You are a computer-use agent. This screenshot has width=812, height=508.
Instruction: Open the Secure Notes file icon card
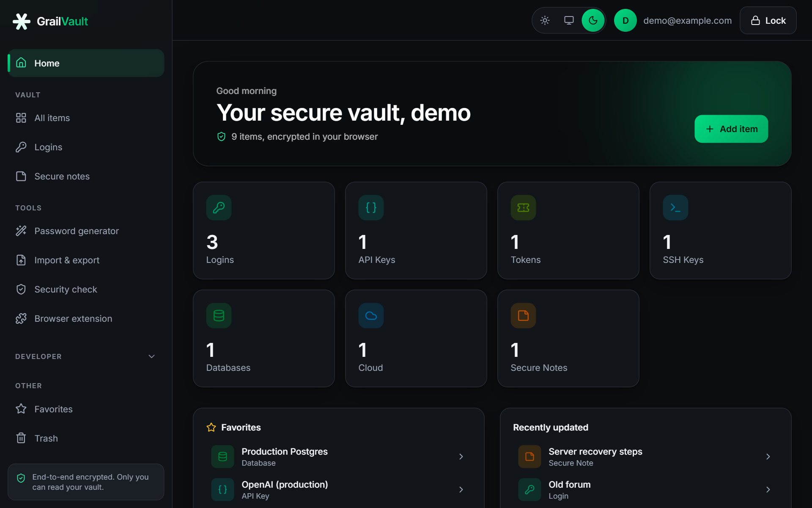point(523,315)
